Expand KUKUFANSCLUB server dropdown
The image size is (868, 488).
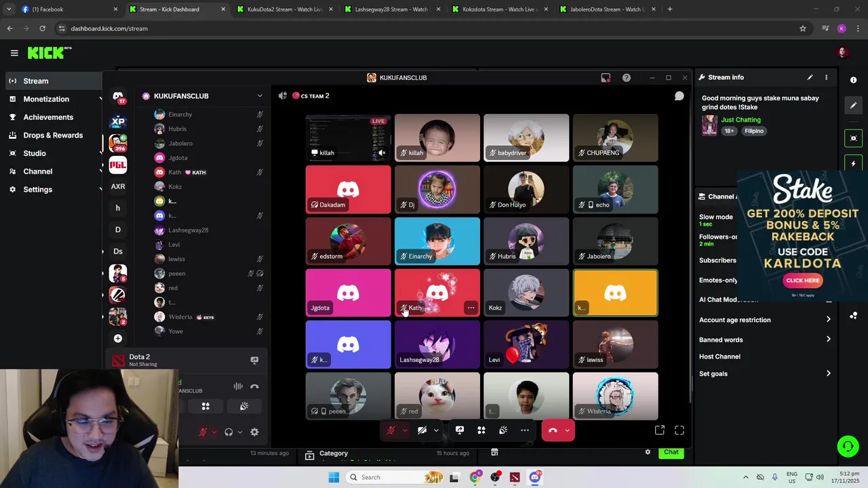[260, 96]
